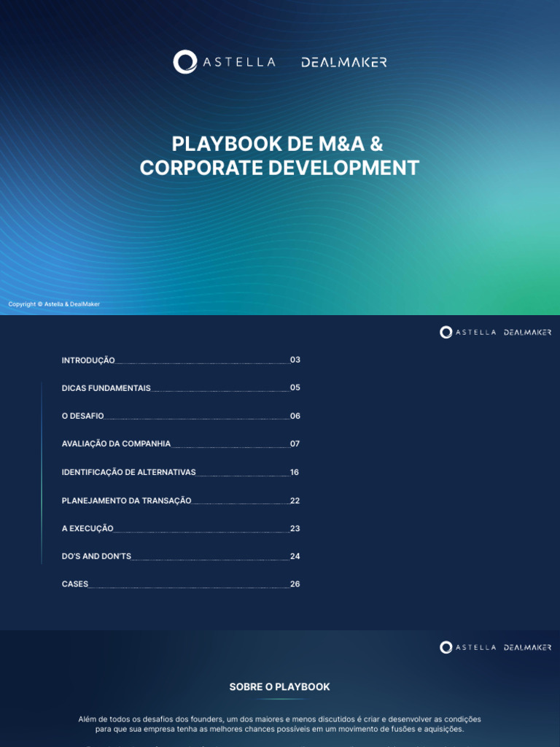Click the Copyright © Astella & DealMaker text

[54, 304]
